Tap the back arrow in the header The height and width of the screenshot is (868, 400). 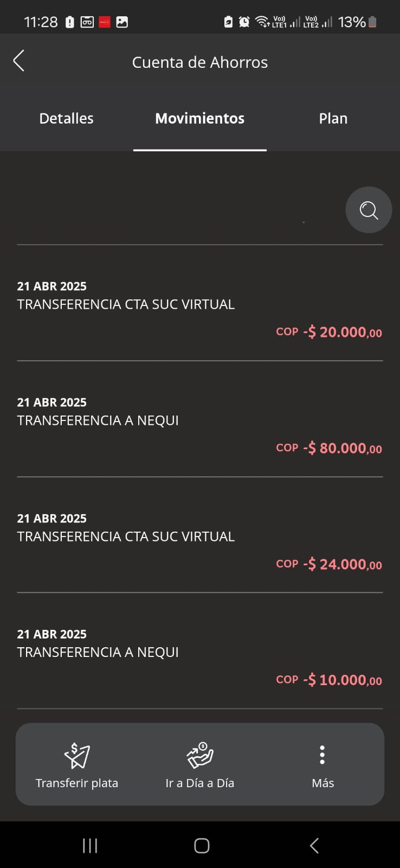(19, 61)
